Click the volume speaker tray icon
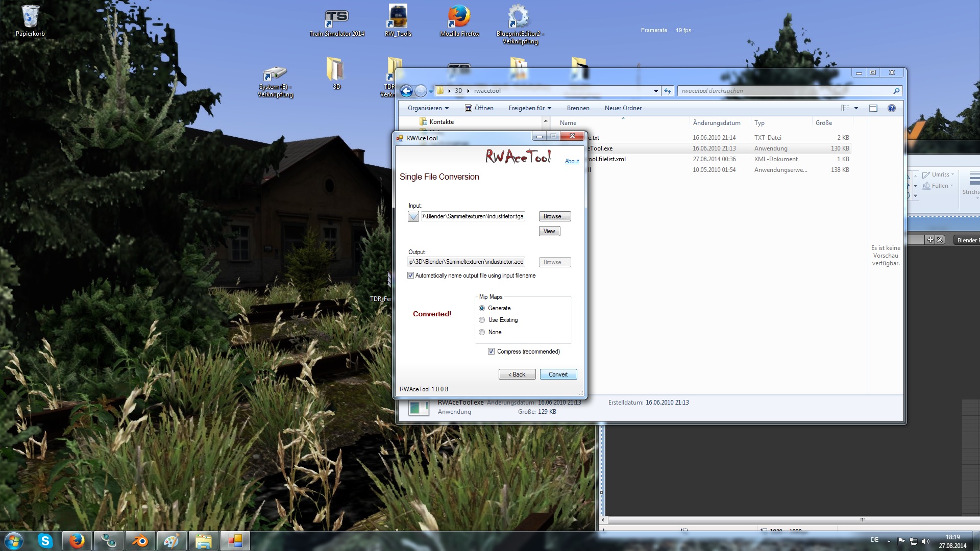Viewport: 980px width, 551px height. [x=926, y=541]
